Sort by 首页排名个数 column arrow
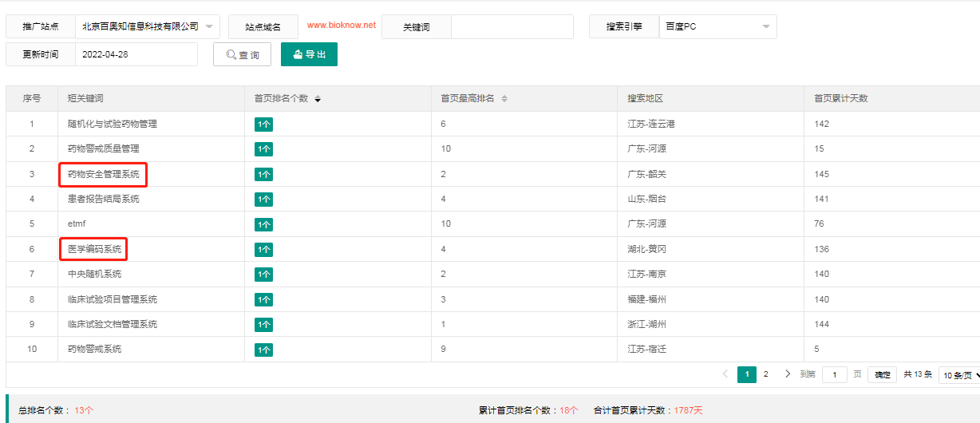The height and width of the screenshot is (423, 980). pyautogui.click(x=318, y=99)
